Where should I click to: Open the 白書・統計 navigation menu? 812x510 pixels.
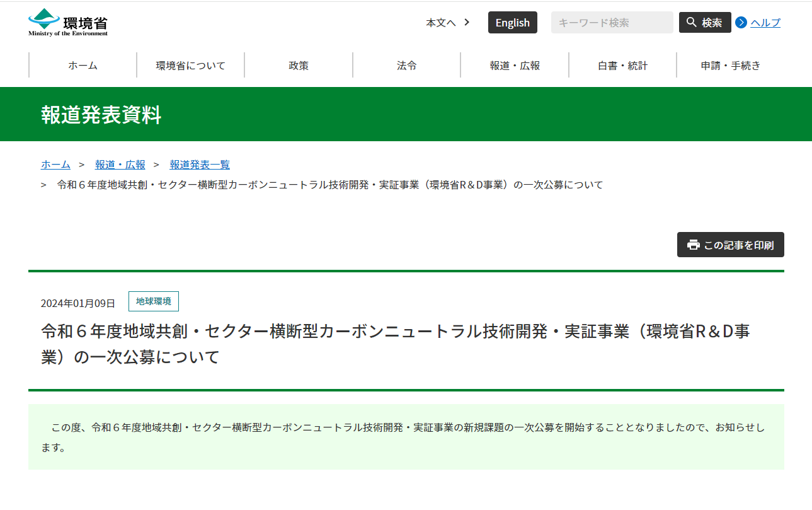[622, 65]
